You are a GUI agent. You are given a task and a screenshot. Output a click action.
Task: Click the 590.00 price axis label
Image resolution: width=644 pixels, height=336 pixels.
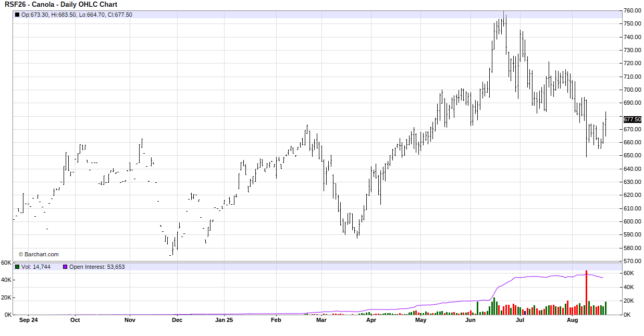632,235
